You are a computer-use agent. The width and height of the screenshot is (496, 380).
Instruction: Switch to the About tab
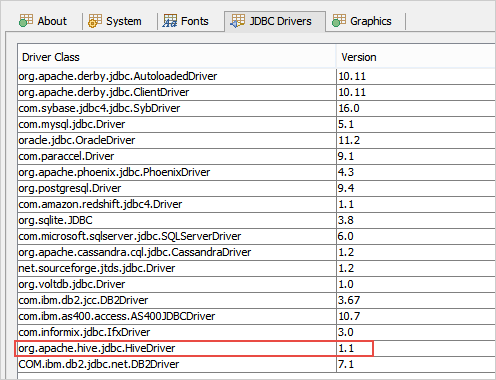click(44, 21)
